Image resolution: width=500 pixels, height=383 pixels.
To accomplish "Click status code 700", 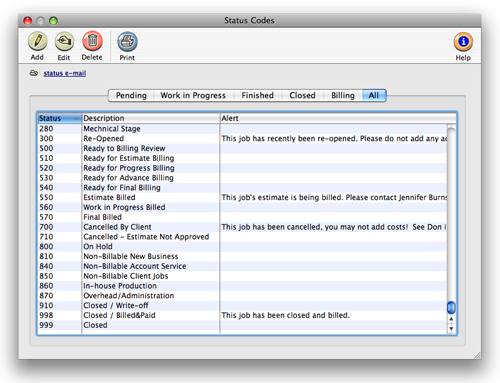I will click(x=46, y=227).
